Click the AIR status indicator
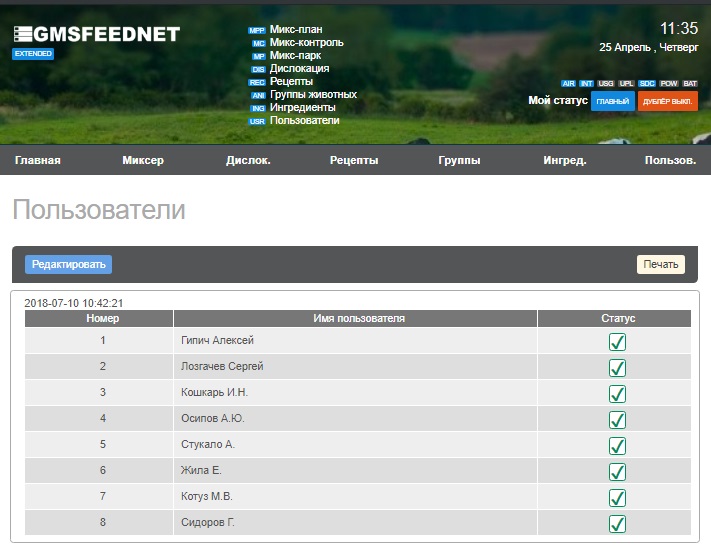The width and height of the screenshot is (711, 554). pyautogui.click(x=568, y=83)
